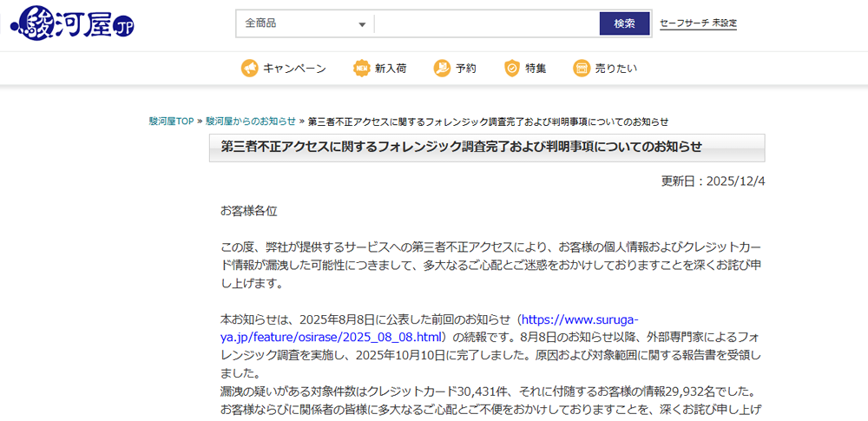Click the 第三者不正アクセス notice heading bar
Viewport: 868px width, 421px height.
pos(487,148)
